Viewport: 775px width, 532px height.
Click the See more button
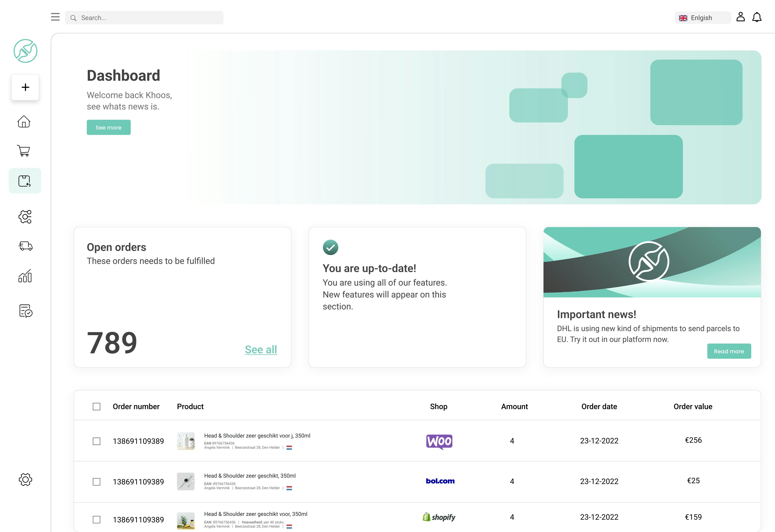[108, 128]
